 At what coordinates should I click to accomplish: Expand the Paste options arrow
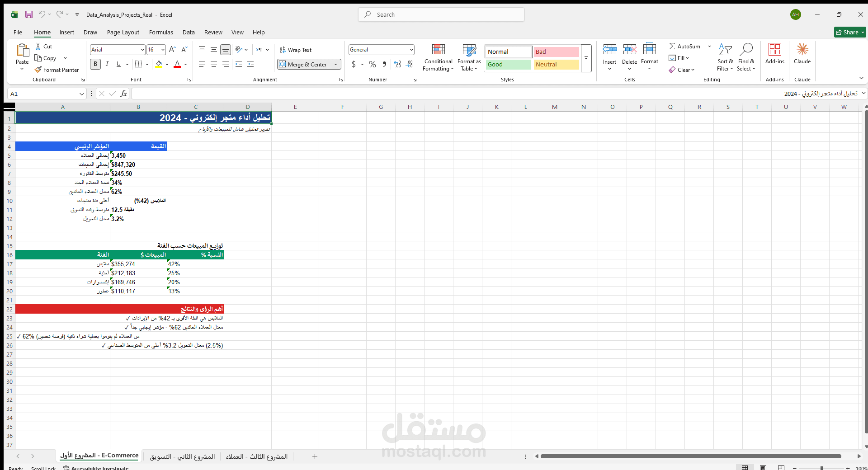pyautogui.click(x=22, y=69)
